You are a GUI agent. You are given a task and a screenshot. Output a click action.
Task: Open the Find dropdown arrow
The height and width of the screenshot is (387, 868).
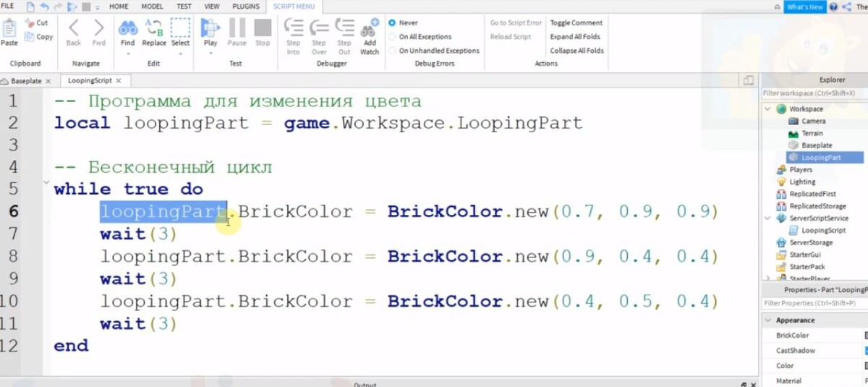click(128, 52)
